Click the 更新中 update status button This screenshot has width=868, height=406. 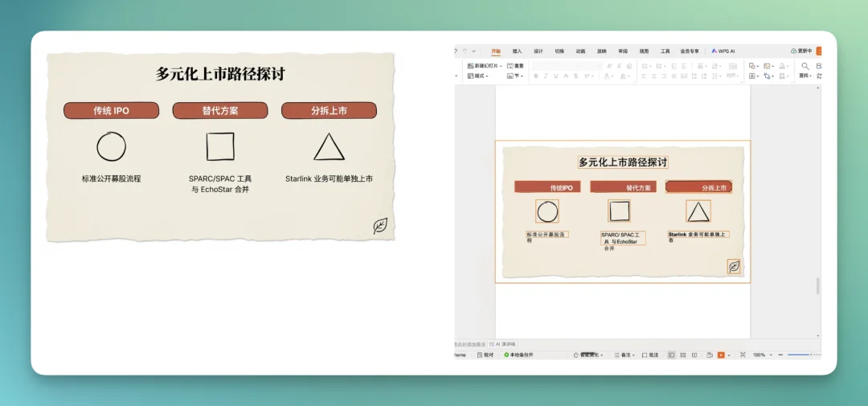pyautogui.click(x=801, y=51)
